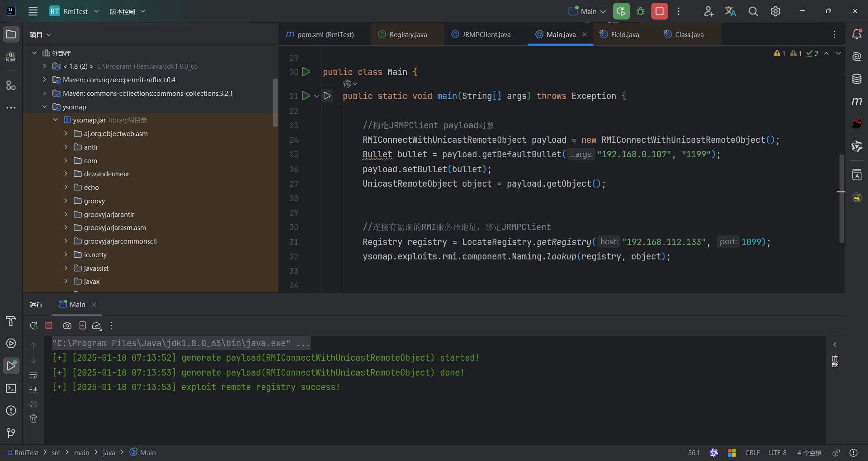This screenshot has height=461, width=868.
Task: Rerun Main with the green button
Action: (x=621, y=11)
